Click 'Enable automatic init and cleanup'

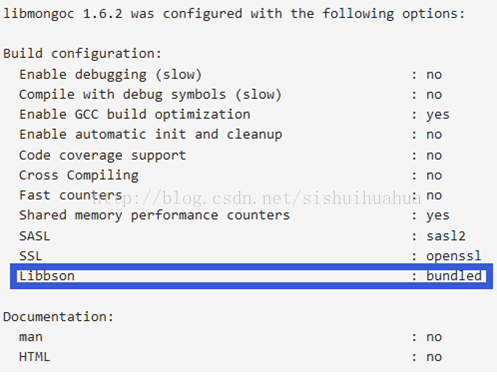click(151, 135)
